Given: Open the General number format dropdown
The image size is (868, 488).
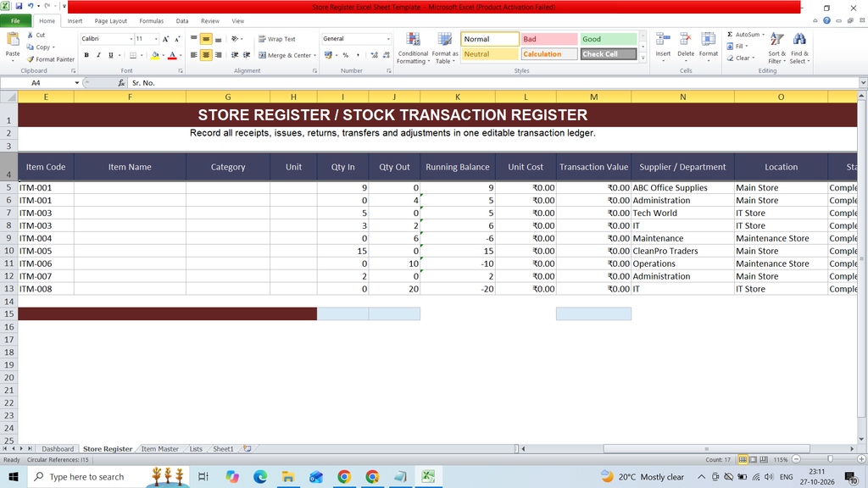Looking at the screenshot, I should point(388,39).
